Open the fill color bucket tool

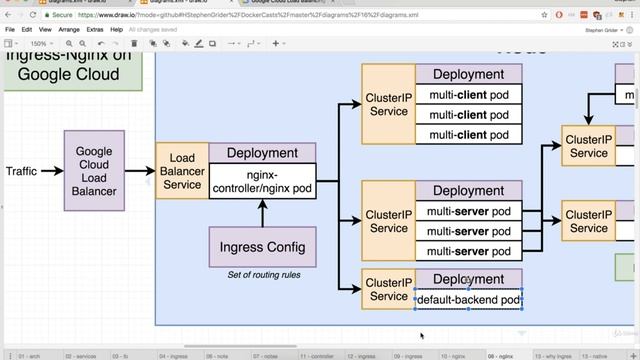pyautogui.click(x=185, y=43)
